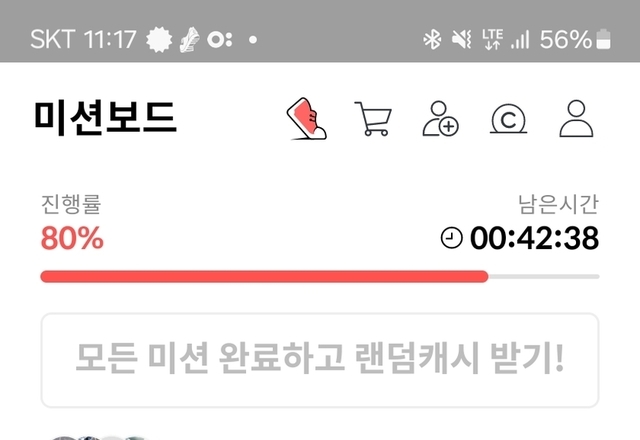Tap the 00:42:38 countdown timer
The image size is (640, 440).
click(534, 238)
